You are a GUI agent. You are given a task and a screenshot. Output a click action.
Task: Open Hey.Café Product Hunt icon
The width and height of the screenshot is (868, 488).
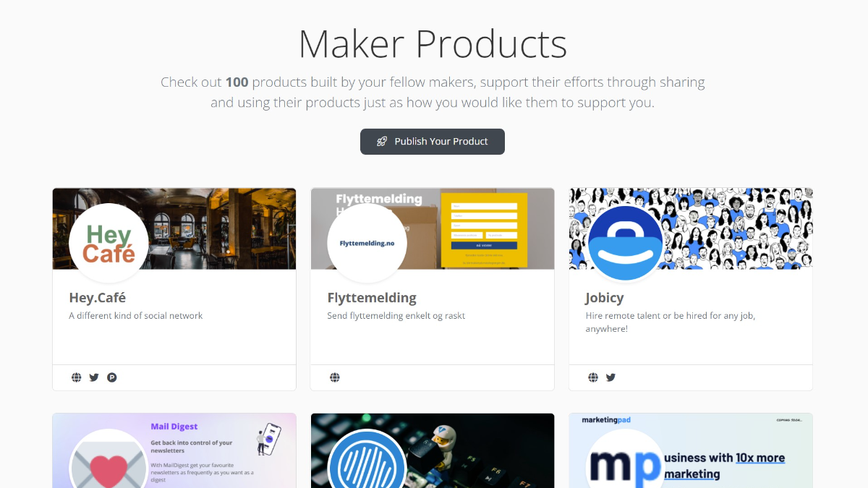click(112, 377)
